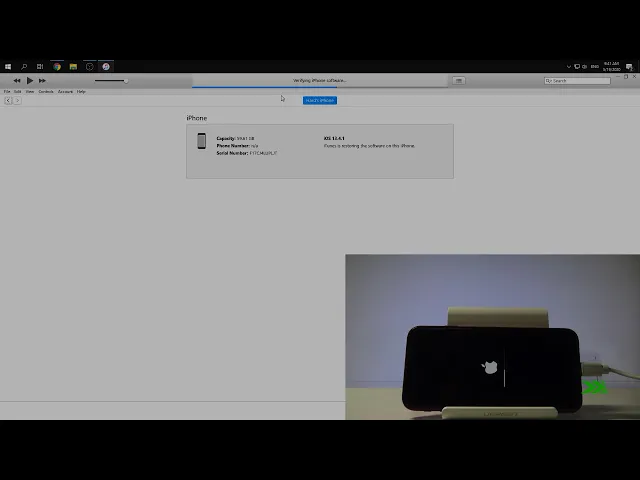This screenshot has width=640, height=480.
Task: Open the network icon in system tray
Action: 577,67
